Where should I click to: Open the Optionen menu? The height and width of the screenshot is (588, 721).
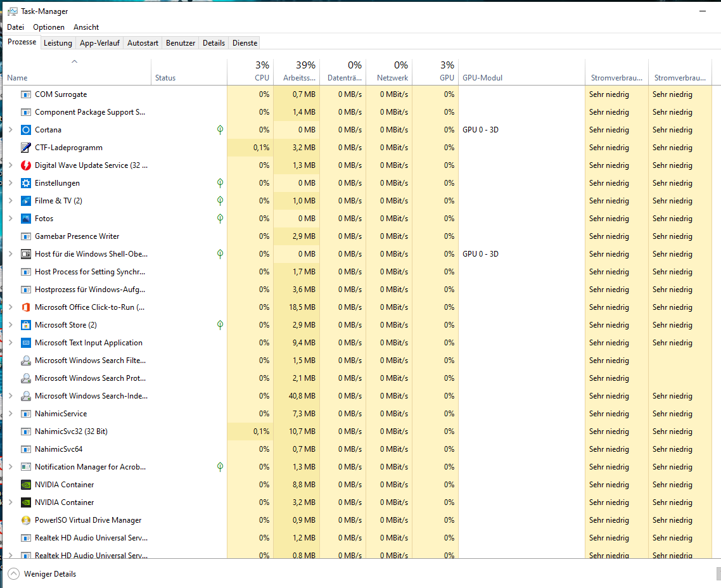(x=49, y=27)
